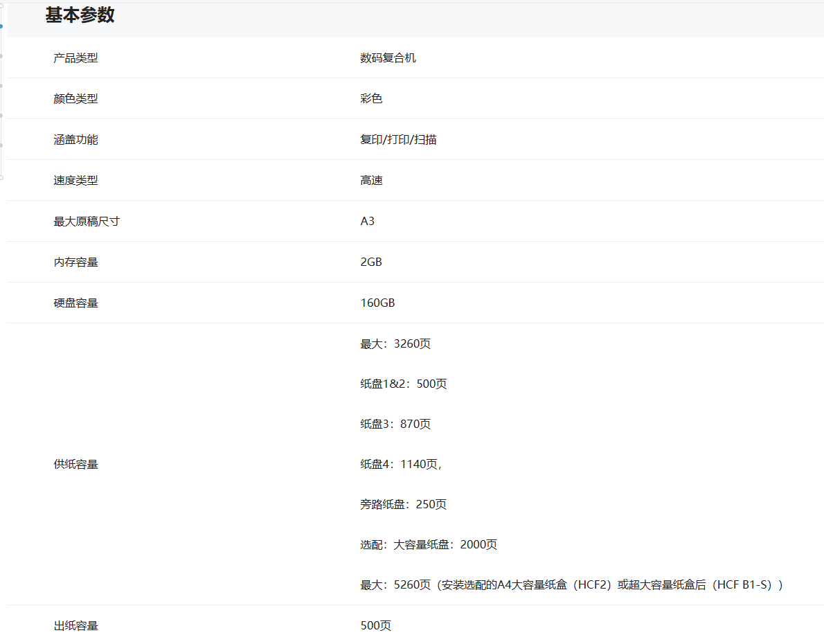
Task: Click the blue active section navigation dot
Action: tap(1, 26)
